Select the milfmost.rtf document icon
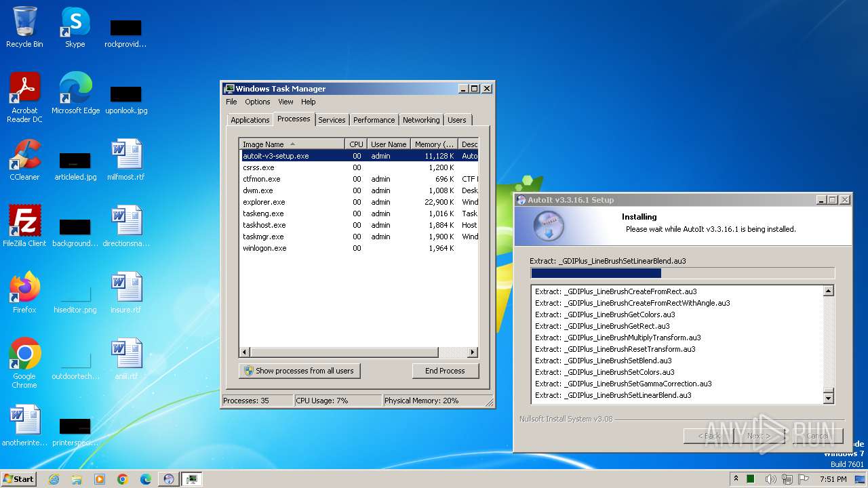 pos(126,160)
